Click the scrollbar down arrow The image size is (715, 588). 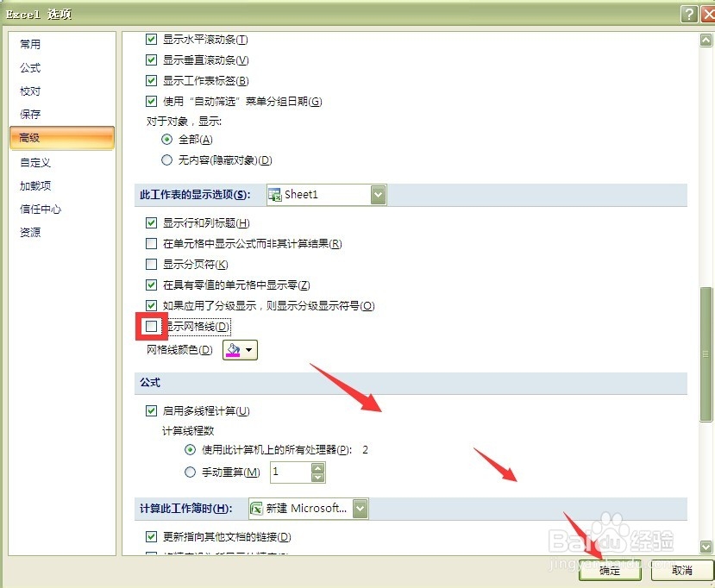click(706, 546)
